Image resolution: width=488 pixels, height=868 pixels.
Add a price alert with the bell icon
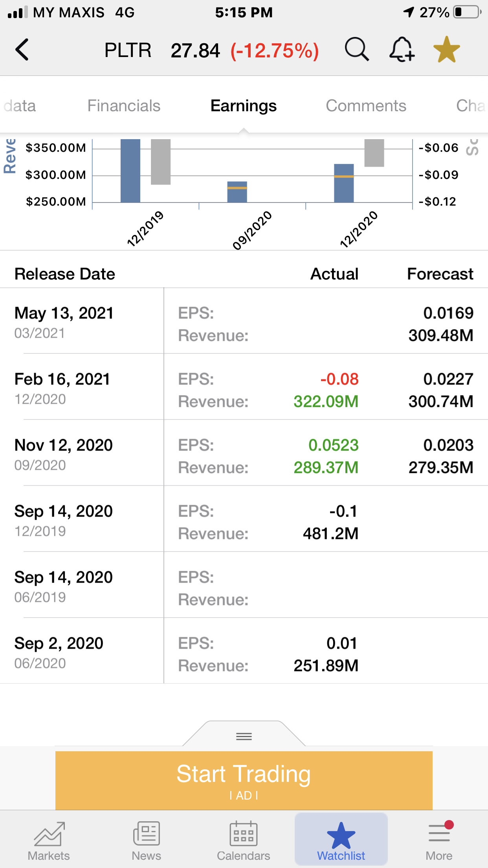402,50
